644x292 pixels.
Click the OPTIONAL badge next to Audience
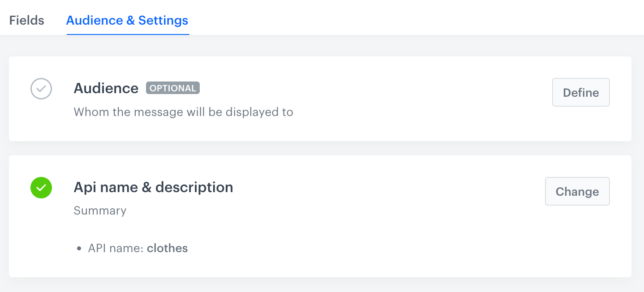[x=172, y=88]
